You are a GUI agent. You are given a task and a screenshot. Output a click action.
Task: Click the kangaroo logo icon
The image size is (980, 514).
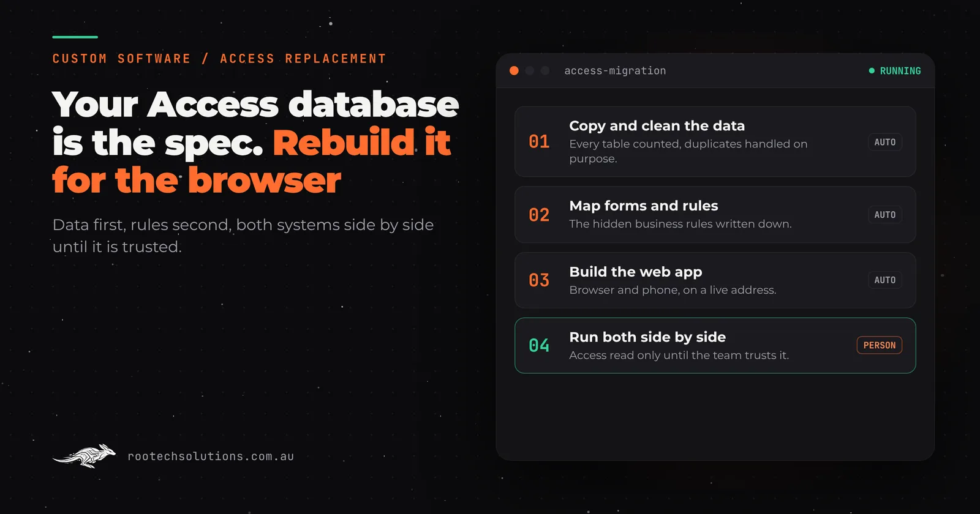(x=85, y=456)
